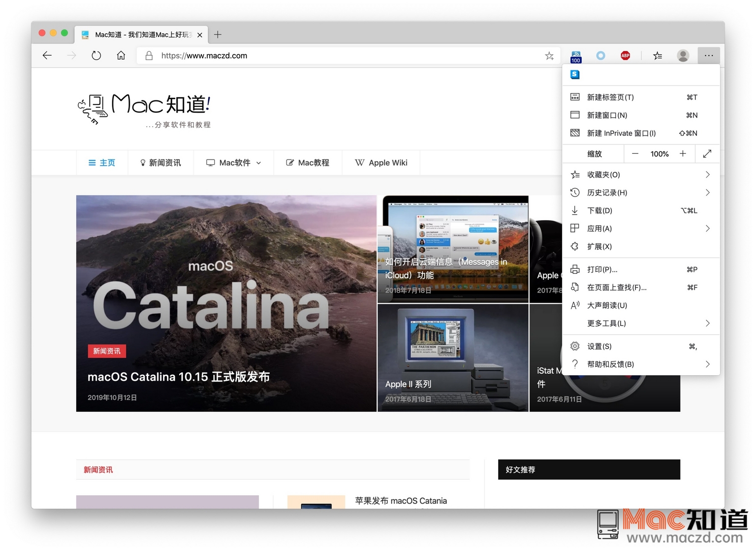Expand the 收藏夹(O) submenu chevron
Image resolution: width=756 pixels, height=550 pixels.
click(x=708, y=174)
